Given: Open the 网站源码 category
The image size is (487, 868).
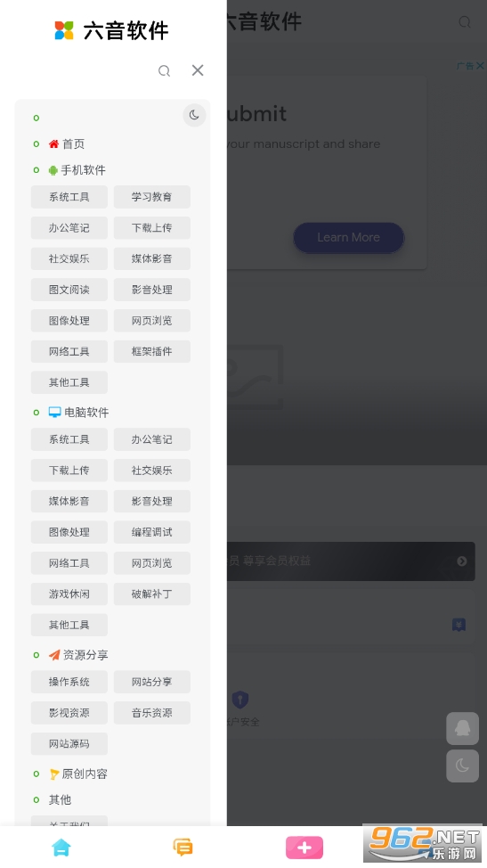Looking at the screenshot, I should pos(69,744).
